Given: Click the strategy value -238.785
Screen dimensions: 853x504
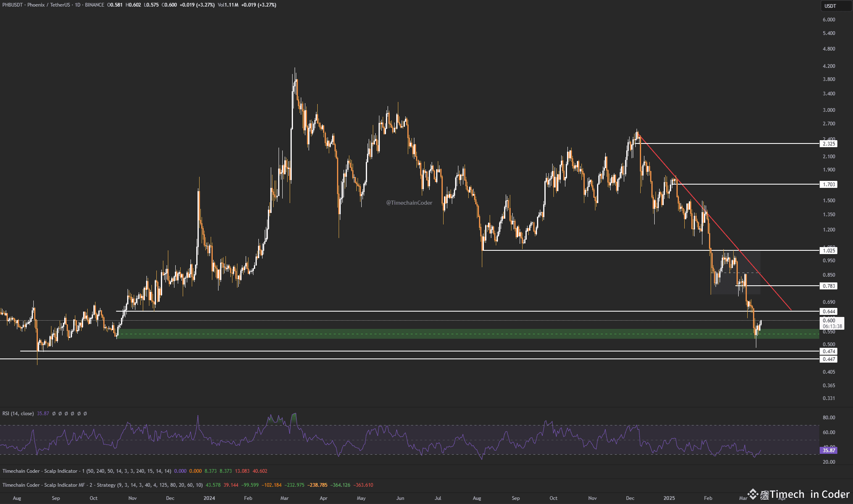Looking at the screenshot, I should tap(317, 485).
